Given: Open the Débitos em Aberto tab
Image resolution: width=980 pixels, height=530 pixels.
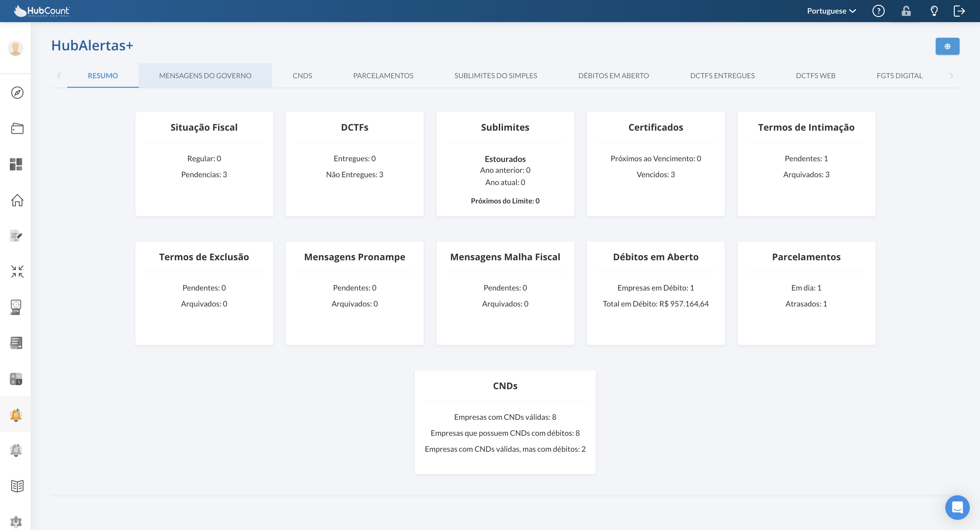Looking at the screenshot, I should (614, 76).
